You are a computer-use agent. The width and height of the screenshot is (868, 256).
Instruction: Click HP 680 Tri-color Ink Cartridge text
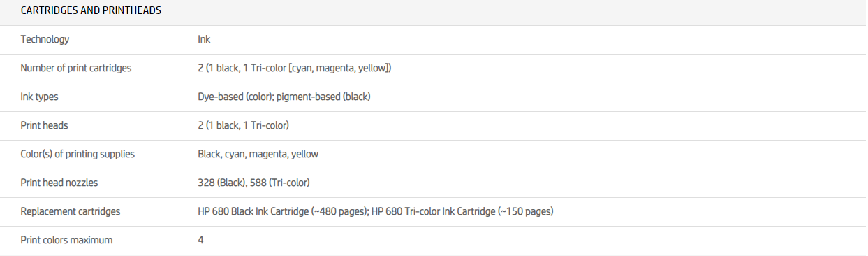tap(433, 211)
